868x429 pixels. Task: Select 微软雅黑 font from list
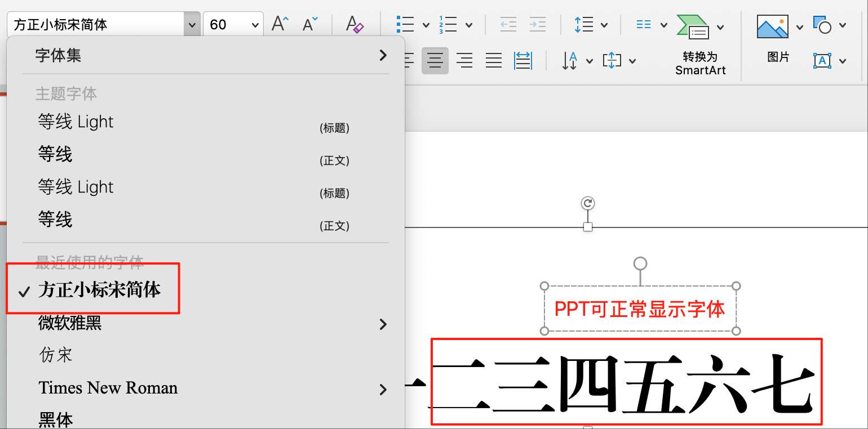[x=70, y=323]
